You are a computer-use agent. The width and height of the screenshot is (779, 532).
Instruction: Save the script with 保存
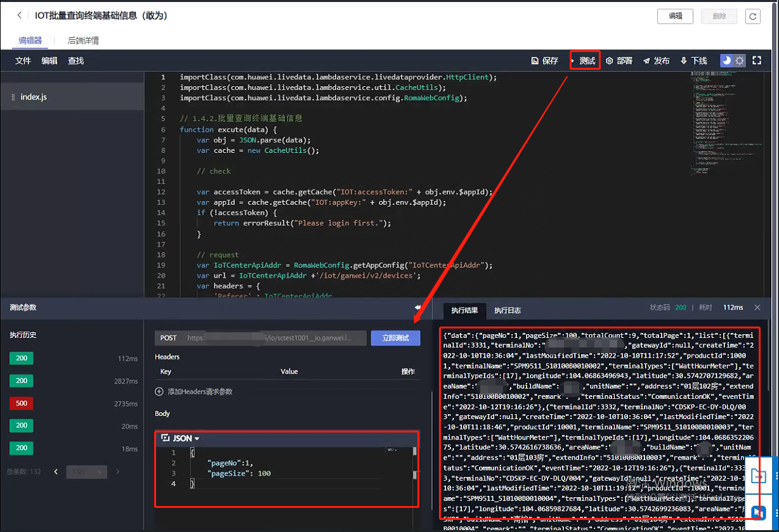[544, 61]
